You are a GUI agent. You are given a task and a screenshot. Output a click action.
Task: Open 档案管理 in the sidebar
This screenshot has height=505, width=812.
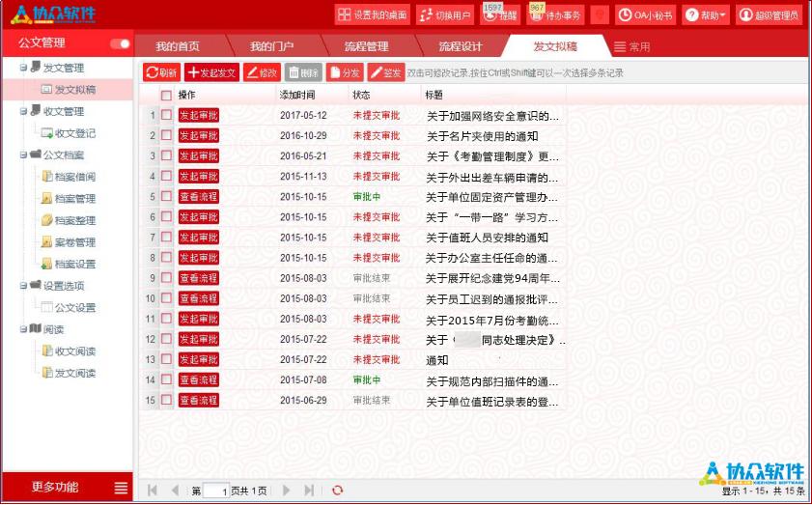[75, 198]
